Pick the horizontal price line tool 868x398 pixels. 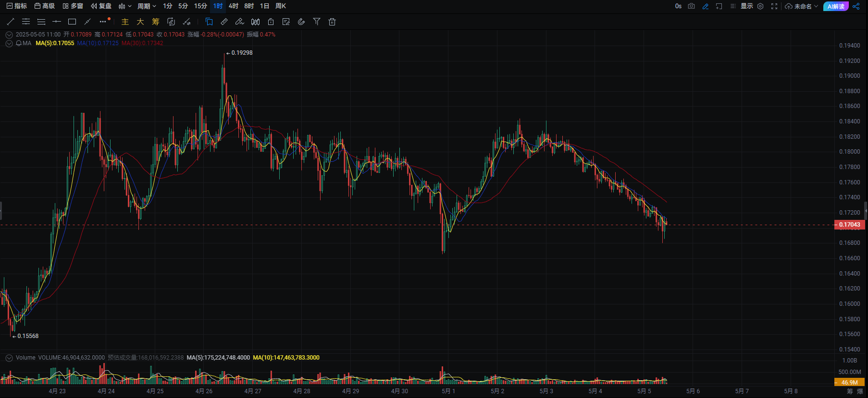point(57,22)
